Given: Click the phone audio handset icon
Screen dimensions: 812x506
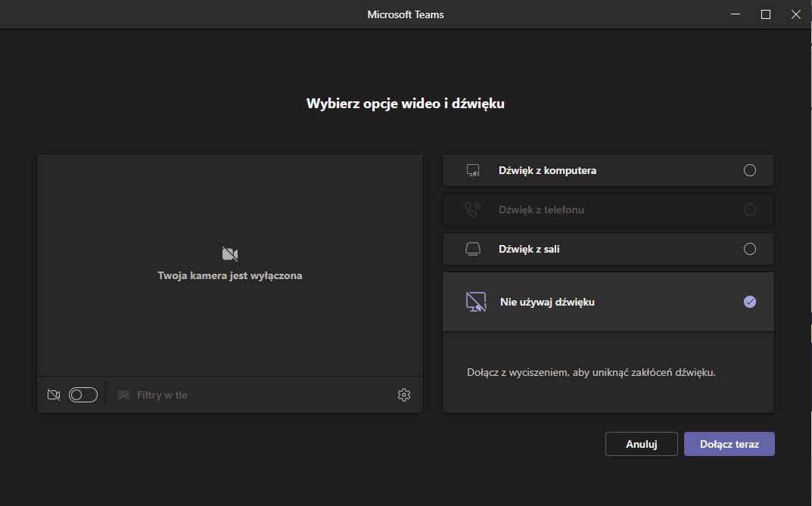Looking at the screenshot, I should (472, 210).
